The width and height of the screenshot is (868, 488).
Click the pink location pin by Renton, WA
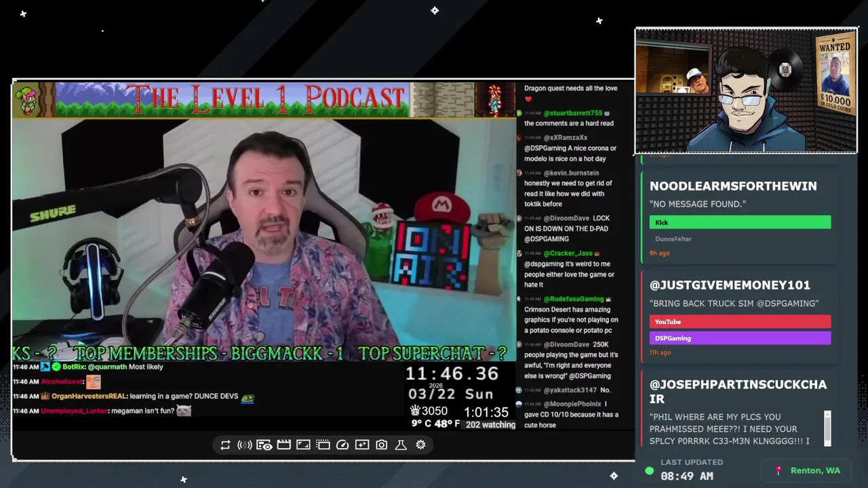[x=778, y=470]
